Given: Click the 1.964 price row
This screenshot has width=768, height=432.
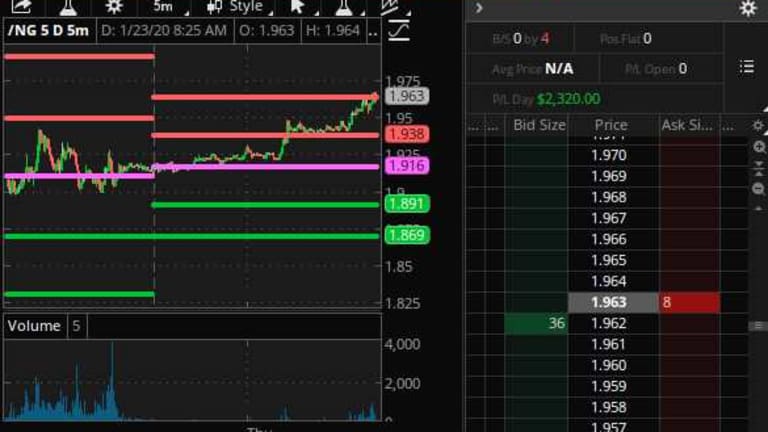Looking at the screenshot, I should click(608, 282).
